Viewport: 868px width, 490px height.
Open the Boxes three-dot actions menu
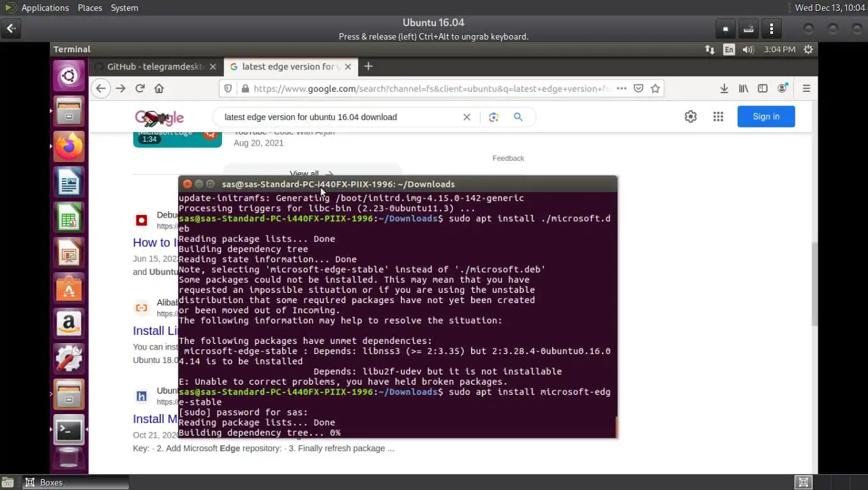coord(772,29)
